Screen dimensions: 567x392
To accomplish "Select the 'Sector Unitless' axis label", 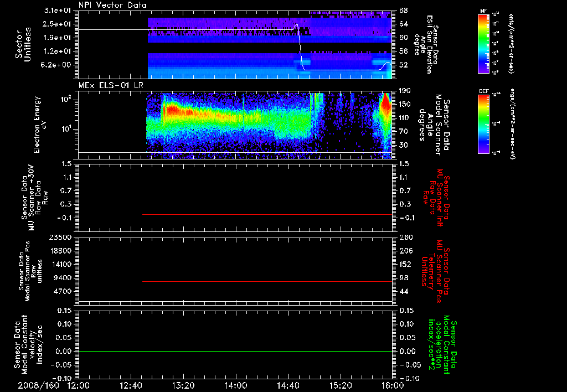I will (23, 44).
